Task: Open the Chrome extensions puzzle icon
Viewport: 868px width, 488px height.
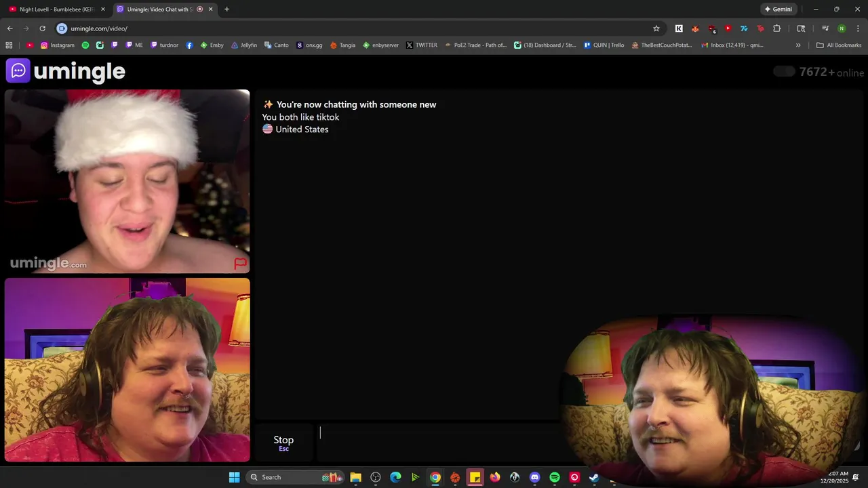Action: coord(777,28)
